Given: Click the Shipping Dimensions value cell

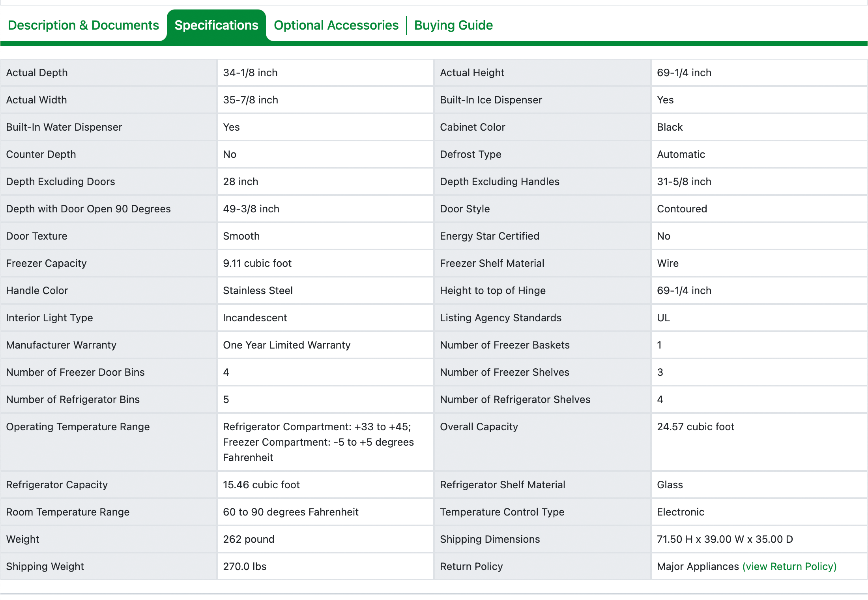Looking at the screenshot, I should click(724, 539).
